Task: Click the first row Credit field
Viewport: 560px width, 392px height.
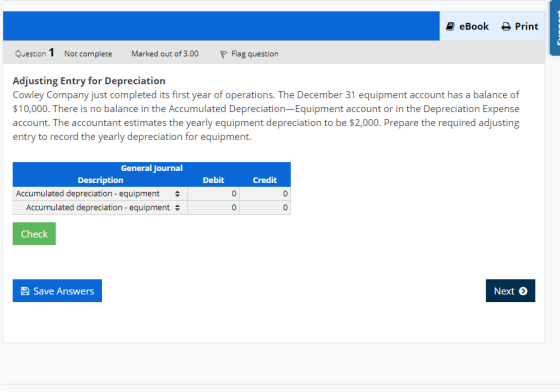Action: coord(265,194)
